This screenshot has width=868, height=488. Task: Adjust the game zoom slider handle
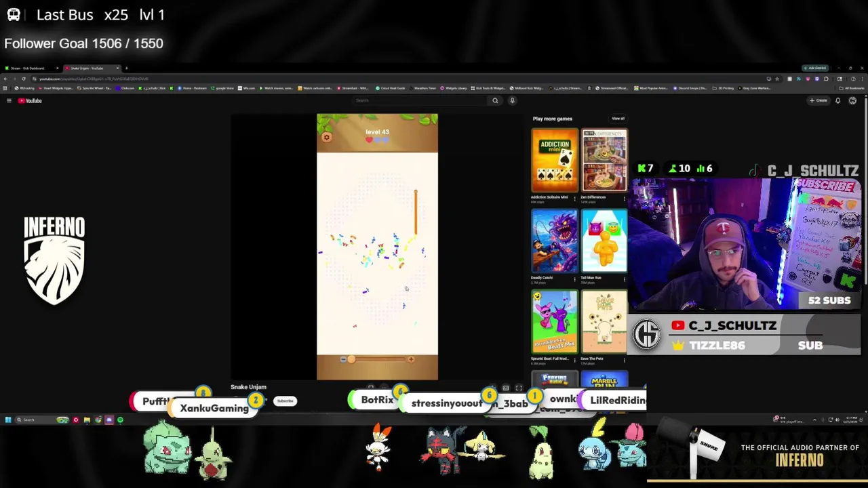coord(351,360)
